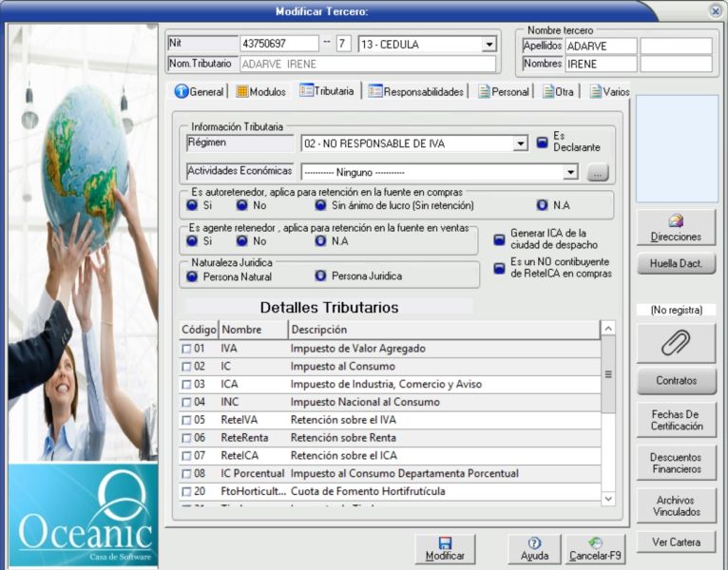This screenshot has height=570, width=728.
Task: Expand the Actividades Económicas dropdown
Action: coord(570,172)
